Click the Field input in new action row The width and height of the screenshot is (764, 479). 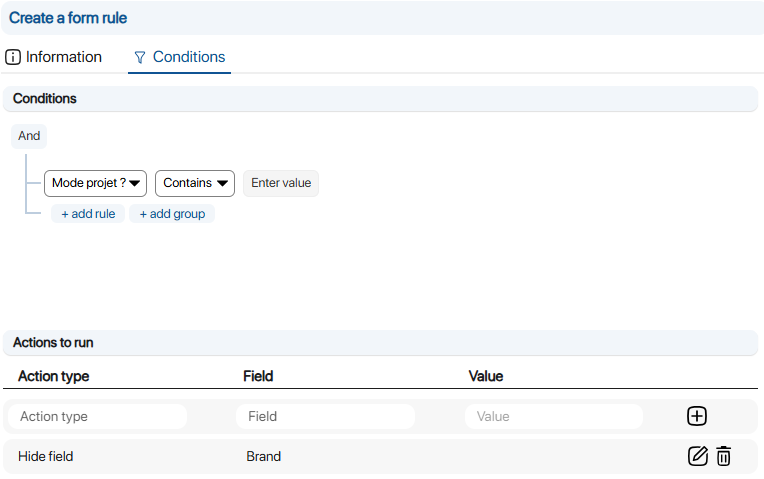point(325,416)
